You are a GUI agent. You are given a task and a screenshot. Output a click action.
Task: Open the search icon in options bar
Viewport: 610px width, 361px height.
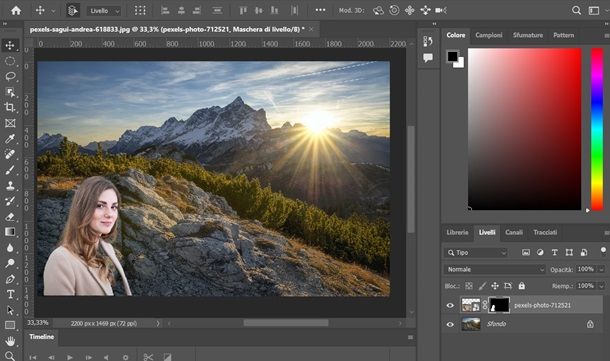577,11
